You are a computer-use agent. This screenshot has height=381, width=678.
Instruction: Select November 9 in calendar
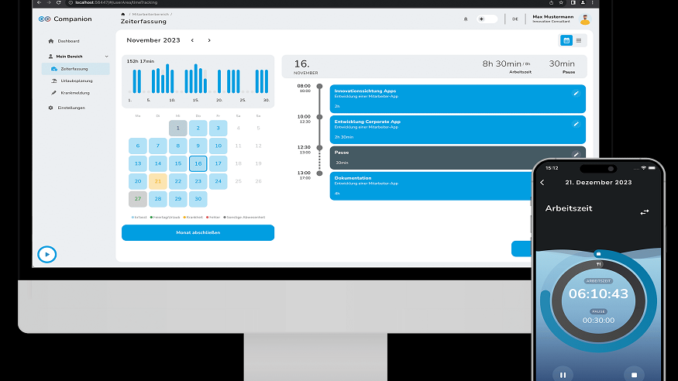click(198, 146)
